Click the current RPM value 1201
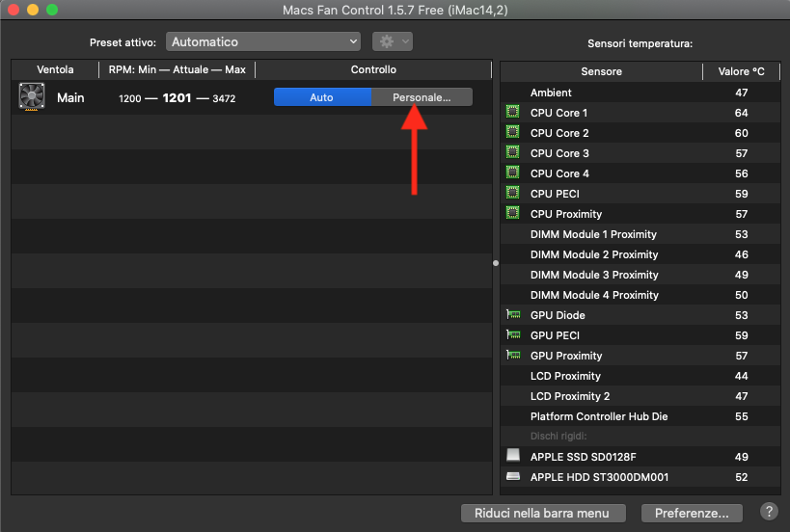The width and height of the screenshot is (790, 532). point(177,97)
